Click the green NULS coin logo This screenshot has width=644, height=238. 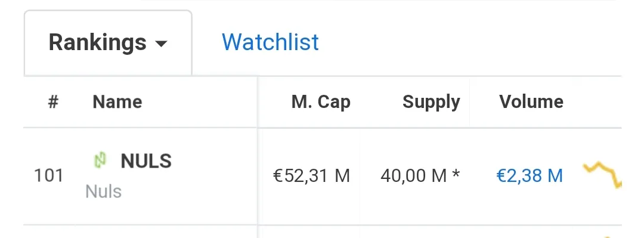(x=100, y=160)
